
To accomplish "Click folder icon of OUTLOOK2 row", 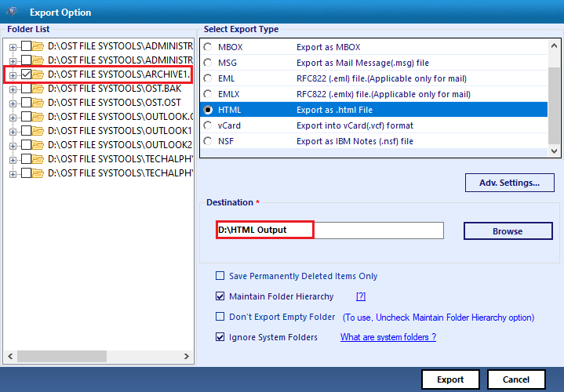I will click(38, 145).
